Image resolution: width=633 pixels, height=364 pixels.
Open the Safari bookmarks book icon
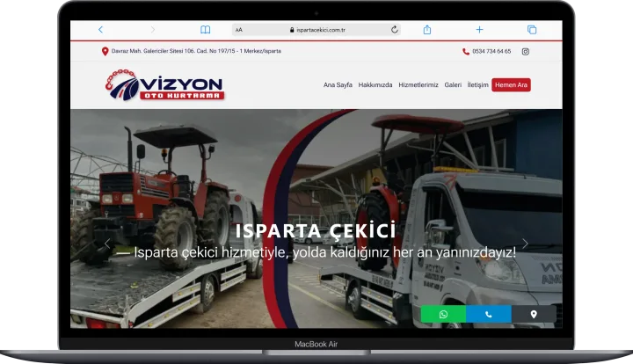205,30
